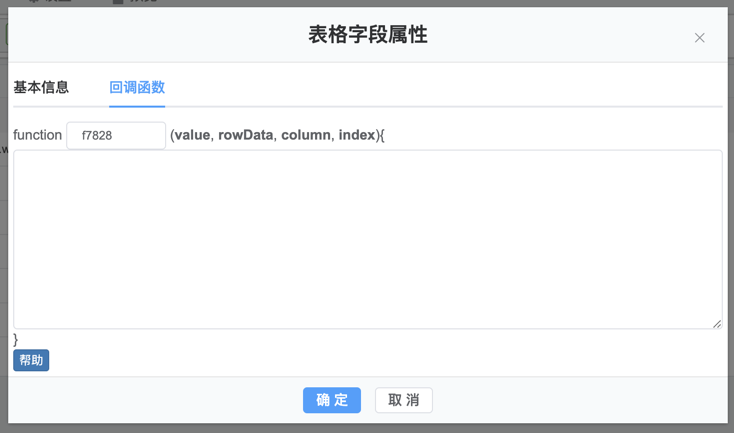Click the 'value' parameter text
Screen dimensions: 734x433
[192, 135]
